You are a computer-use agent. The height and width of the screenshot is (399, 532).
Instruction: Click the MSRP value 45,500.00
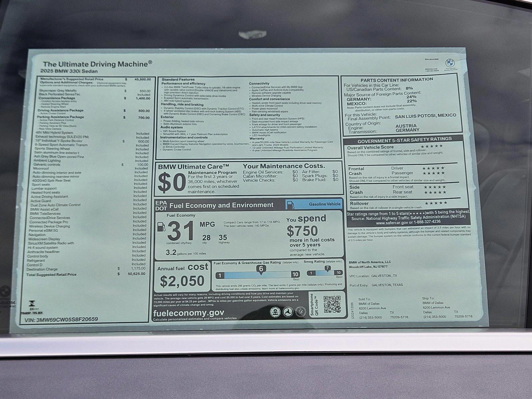pos(142,79)
